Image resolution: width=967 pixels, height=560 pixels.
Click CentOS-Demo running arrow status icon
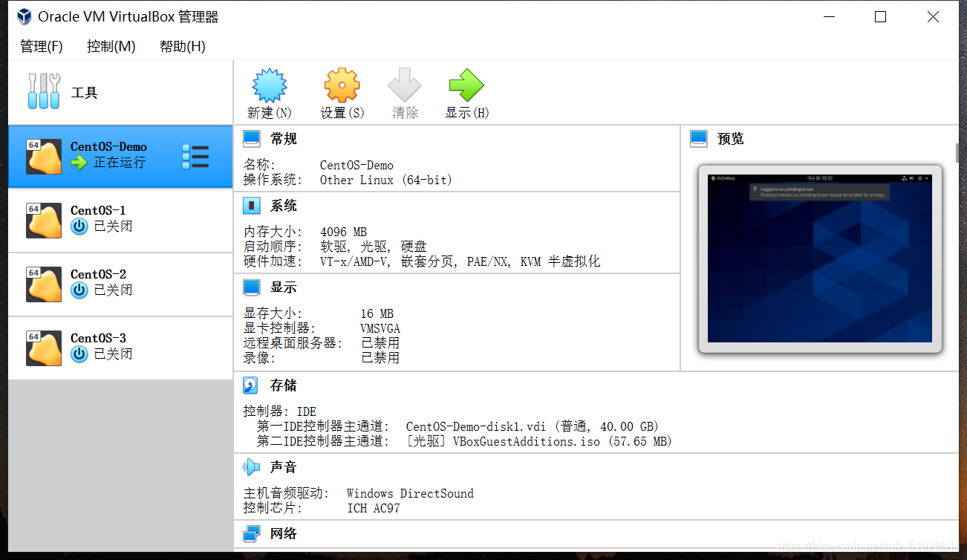tap(79, 163)
